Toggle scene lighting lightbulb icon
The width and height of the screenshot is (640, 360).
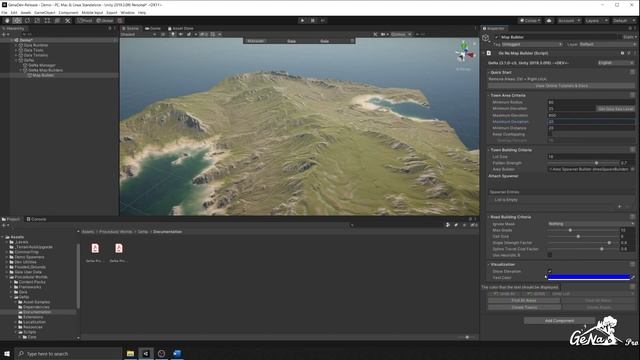tap(173, 34)
